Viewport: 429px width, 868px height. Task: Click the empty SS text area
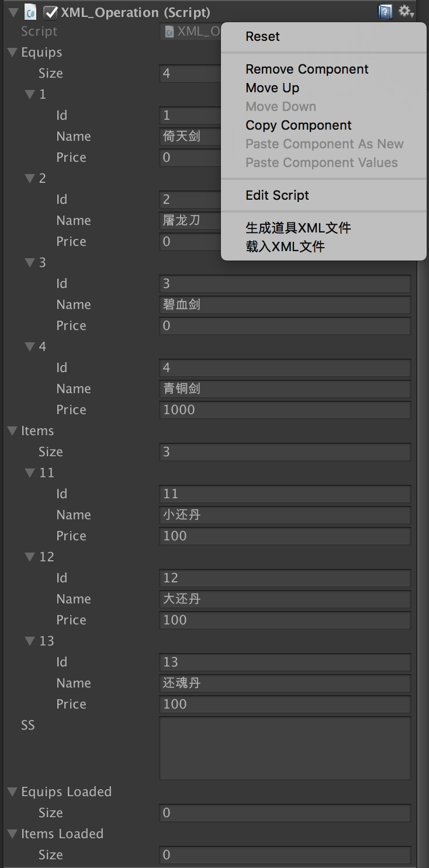point(285,748)
